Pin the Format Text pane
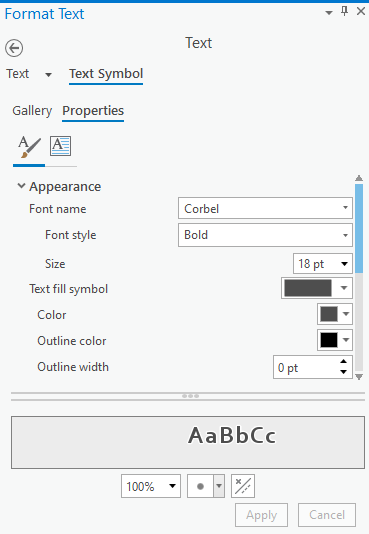This screenshot has height=534, width=369. pos(344,12)
